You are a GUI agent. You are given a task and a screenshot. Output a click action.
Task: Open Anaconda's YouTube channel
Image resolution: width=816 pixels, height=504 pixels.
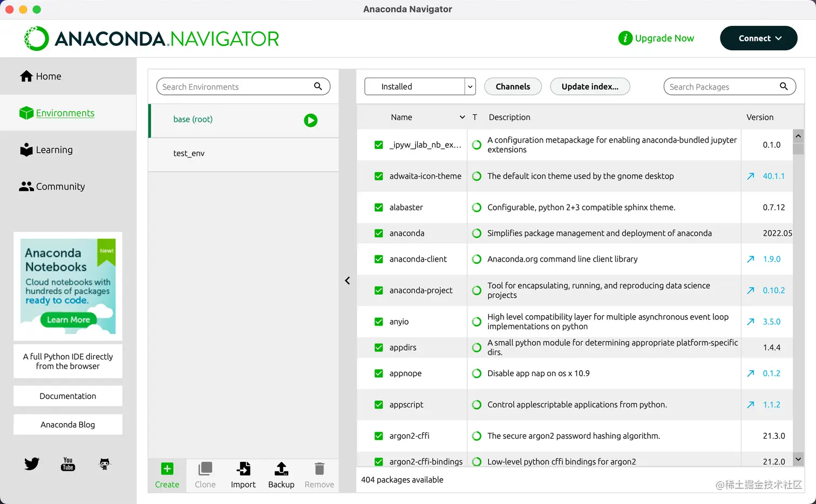click(68, 464)
